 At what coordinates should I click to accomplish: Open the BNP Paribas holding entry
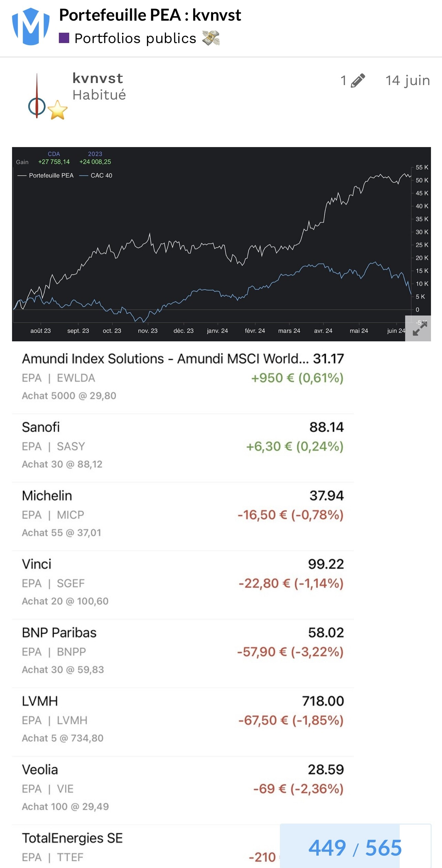click(182, 651)
